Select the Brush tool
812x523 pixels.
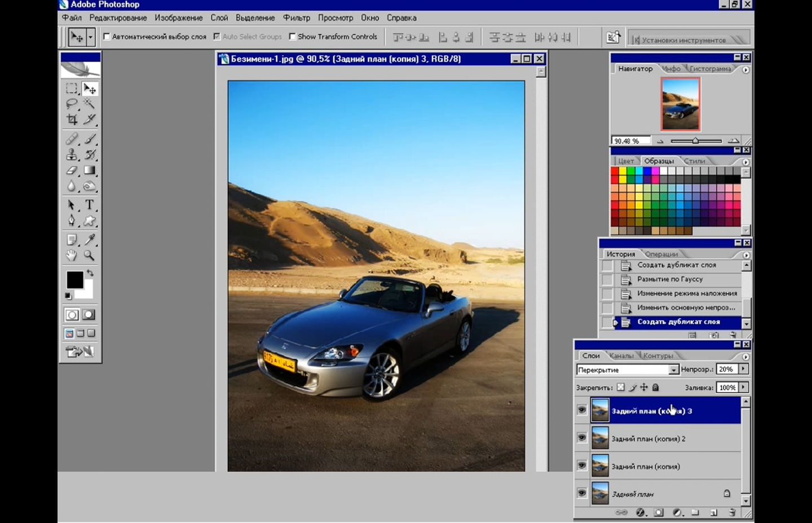89,138
